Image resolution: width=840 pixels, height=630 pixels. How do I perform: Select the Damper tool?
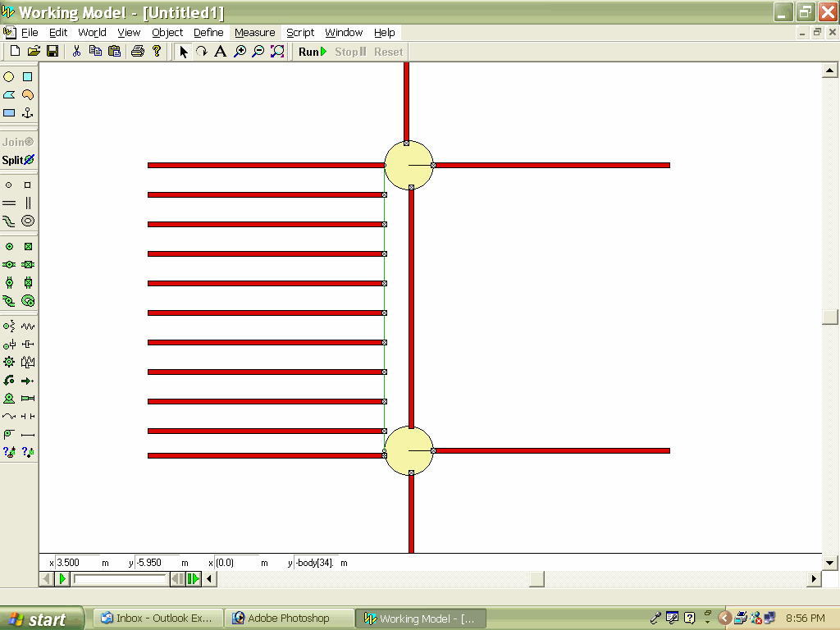point(27,344)
